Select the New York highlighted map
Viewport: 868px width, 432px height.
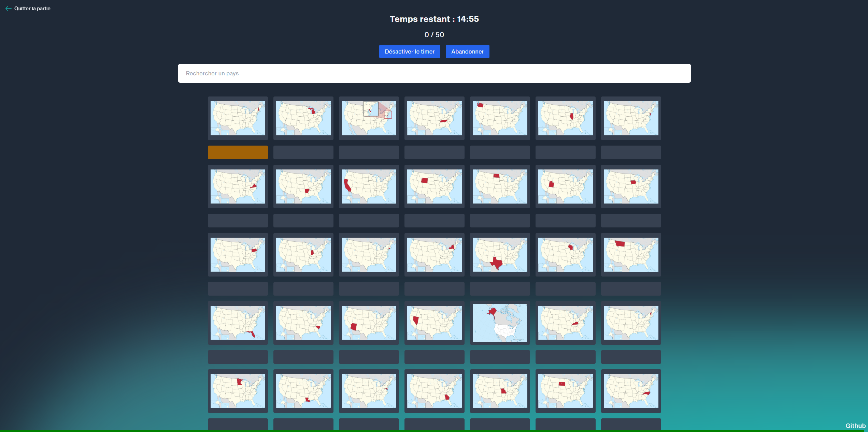(x=435, y=255)
